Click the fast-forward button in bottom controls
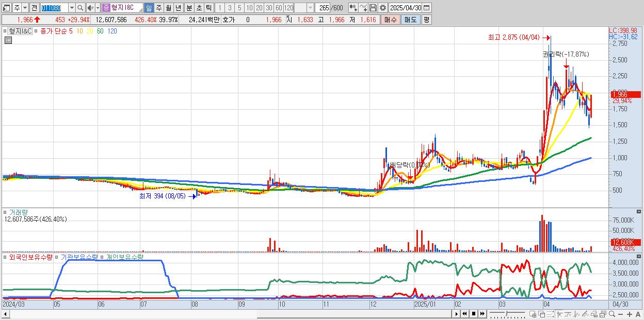Viewport: 644px width, 320px height. pyautogui.click(x=482, y=314)
